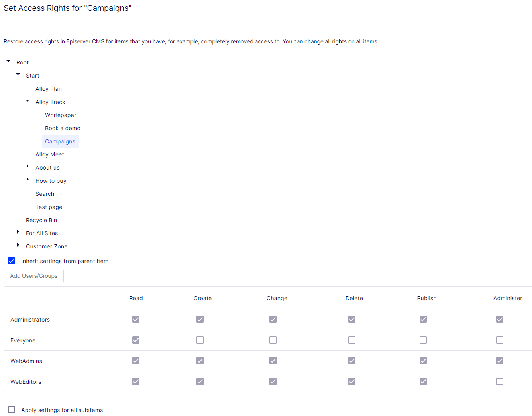Revoke Delete permission from WebAdmins
The height and width of the screenshot is (416, 532).
pyautogui.click(x=352, y=361)
